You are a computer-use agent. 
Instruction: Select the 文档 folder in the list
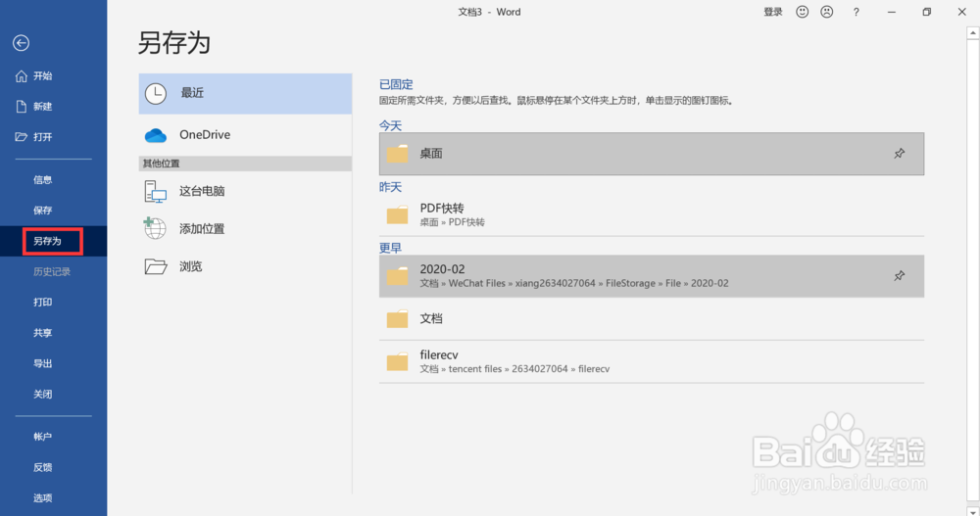(652, 318)
